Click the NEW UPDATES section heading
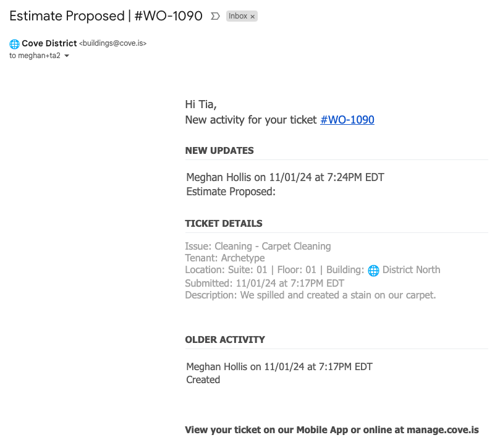This screenshot has height=448, width=500. [219, 151]
